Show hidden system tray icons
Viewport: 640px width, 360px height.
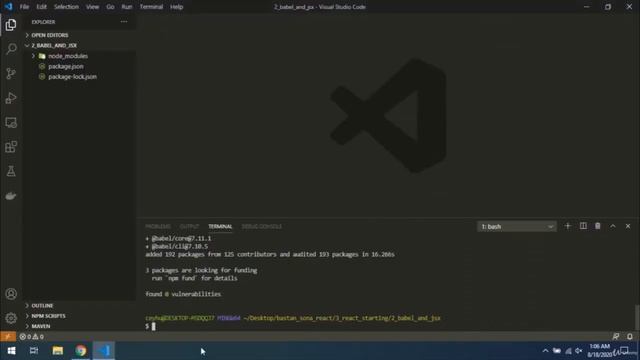545,351
